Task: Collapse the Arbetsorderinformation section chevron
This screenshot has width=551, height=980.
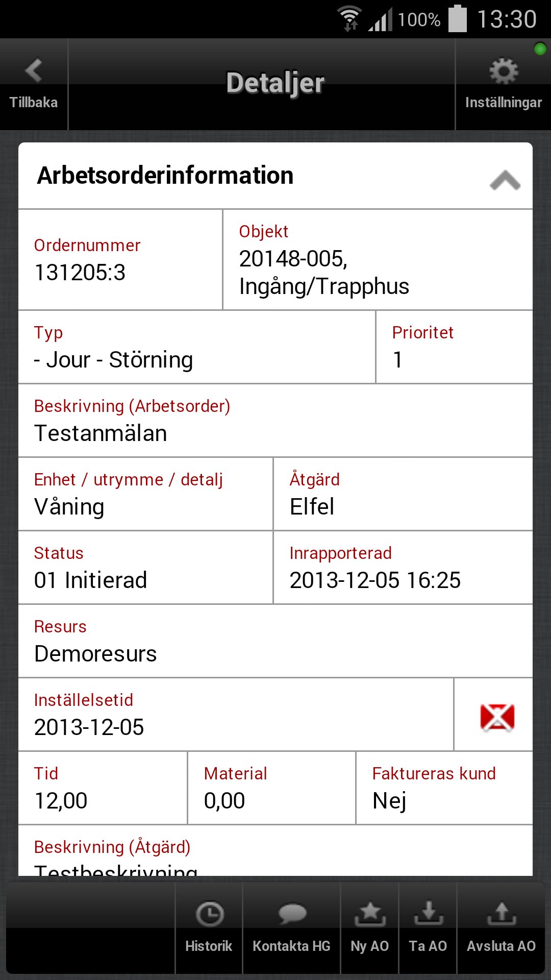Action: [505, 180]
